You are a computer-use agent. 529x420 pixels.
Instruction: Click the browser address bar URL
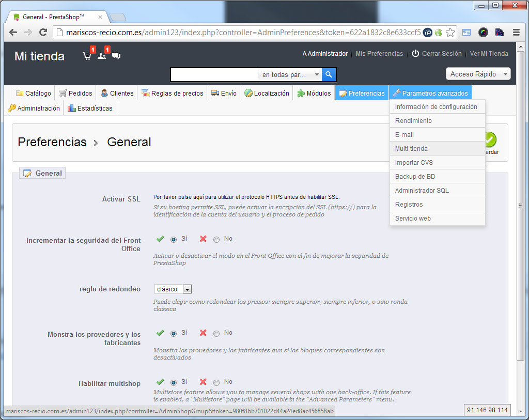[243, 33]
